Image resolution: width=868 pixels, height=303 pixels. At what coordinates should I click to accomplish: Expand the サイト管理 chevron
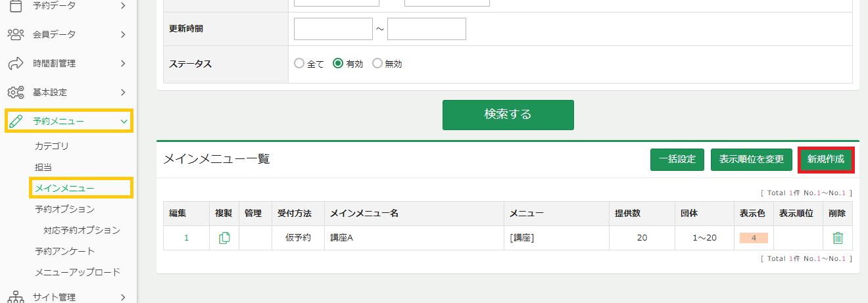123,297
